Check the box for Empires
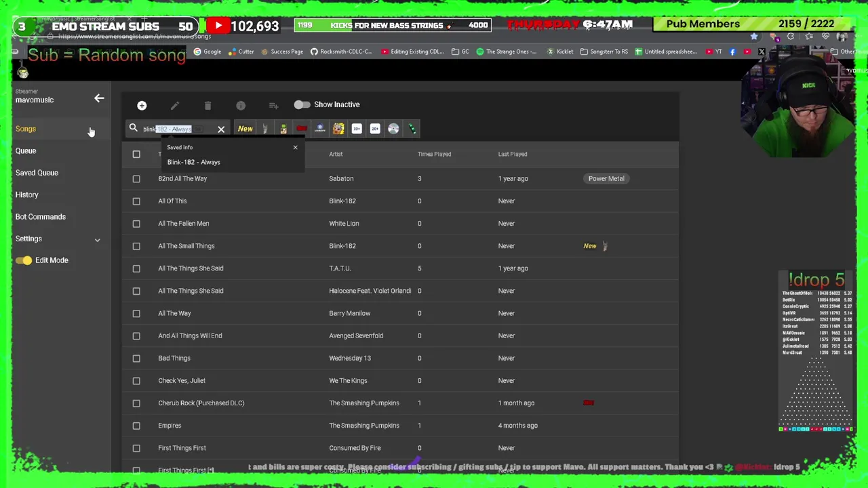The height and width of the screenshot is (488, 868). tap(136, 426)
